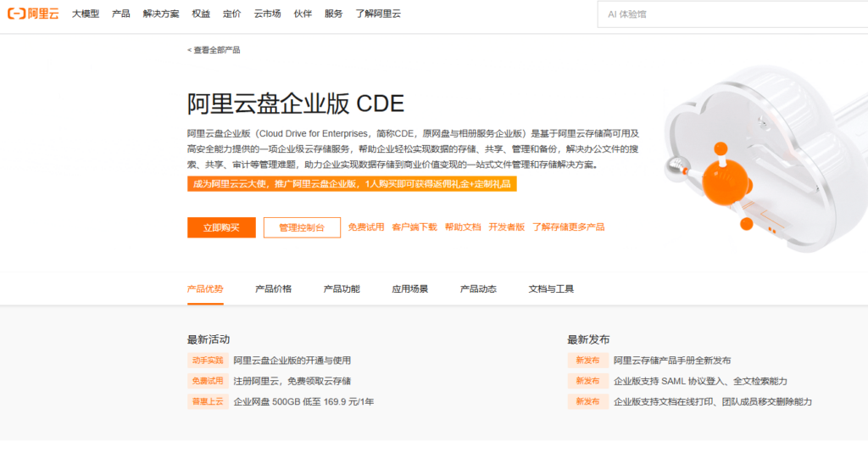
Task: Open 注册阿里云，免费领取云存储 activity
Action: (x=292, y=381)
